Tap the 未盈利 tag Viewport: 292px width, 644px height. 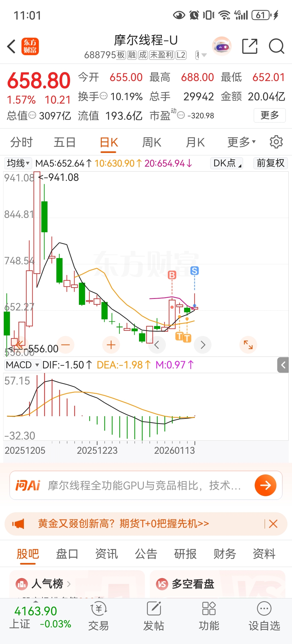pyautogui.click(x=162, y=55)
